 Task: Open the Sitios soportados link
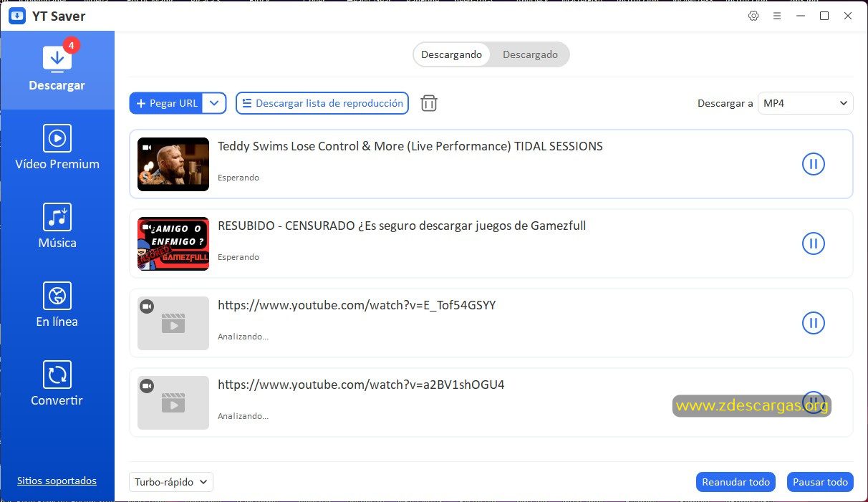[57, 481]
